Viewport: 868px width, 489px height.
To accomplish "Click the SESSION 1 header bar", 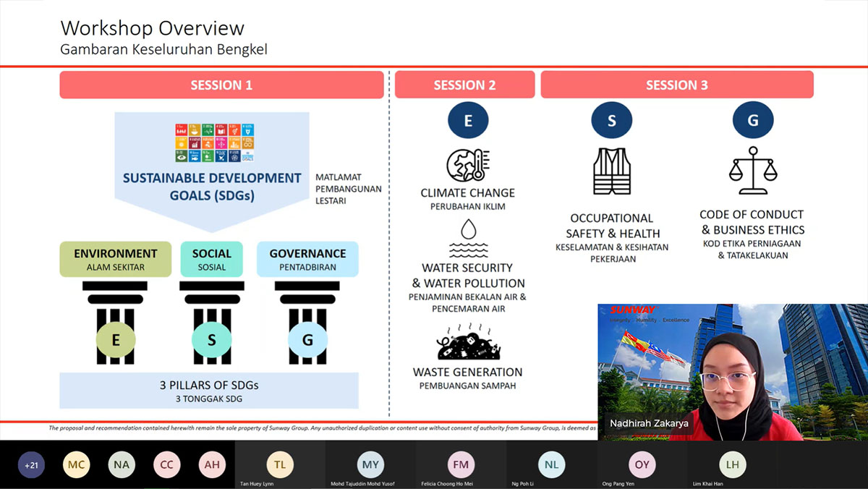I will tap(221, 85).
